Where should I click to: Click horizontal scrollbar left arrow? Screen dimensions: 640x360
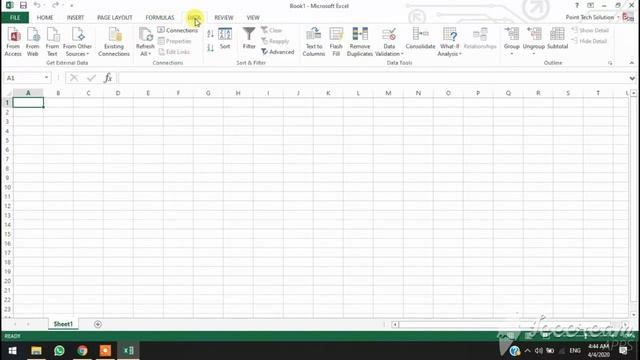click(x=395, y=324)
